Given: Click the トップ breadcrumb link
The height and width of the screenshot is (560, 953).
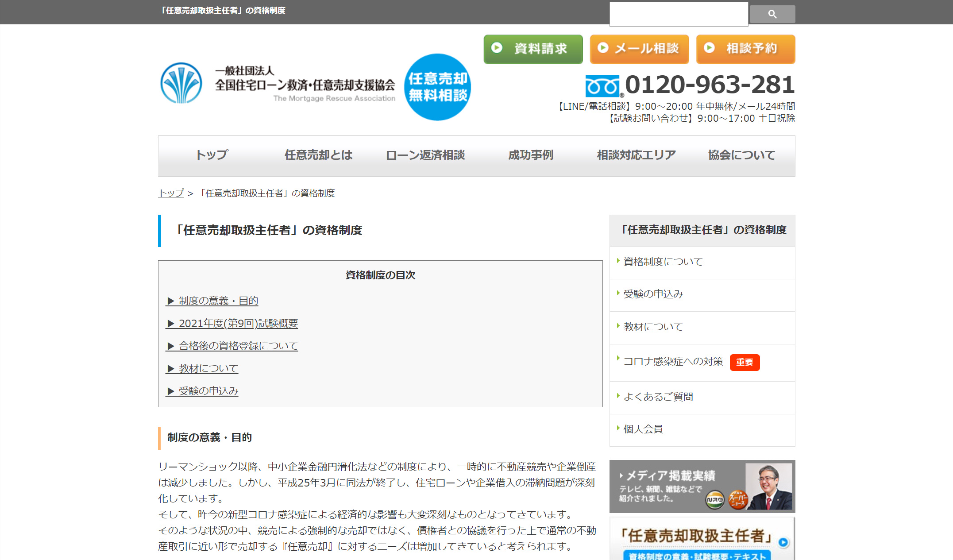Looking at the screenshot, I should pos(170,193).
